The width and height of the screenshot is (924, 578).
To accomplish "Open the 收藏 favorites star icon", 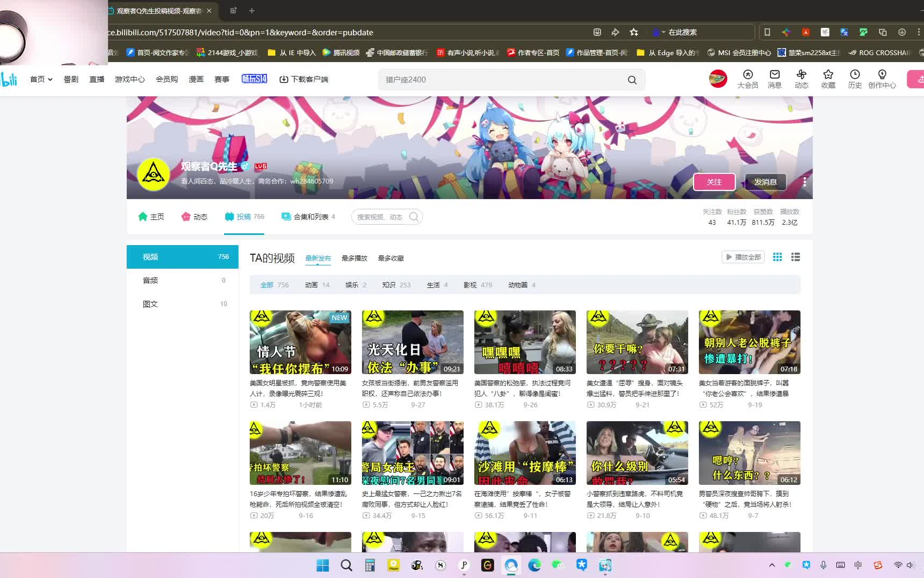I will [828, 79].
